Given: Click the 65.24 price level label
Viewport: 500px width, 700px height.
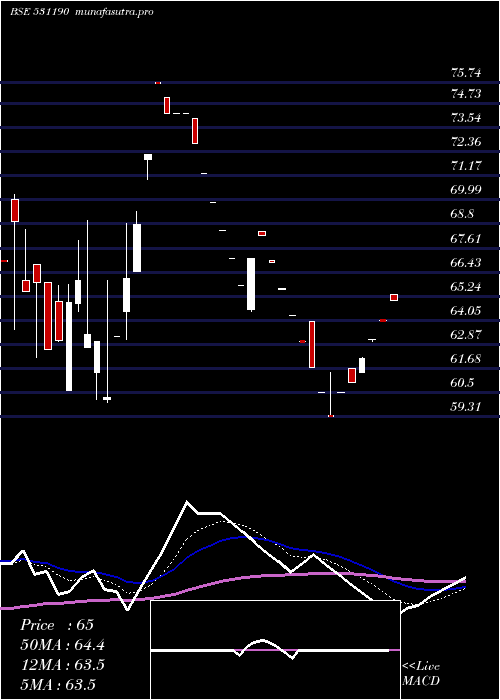Looking at the screenshot, I should click(466, 287).
